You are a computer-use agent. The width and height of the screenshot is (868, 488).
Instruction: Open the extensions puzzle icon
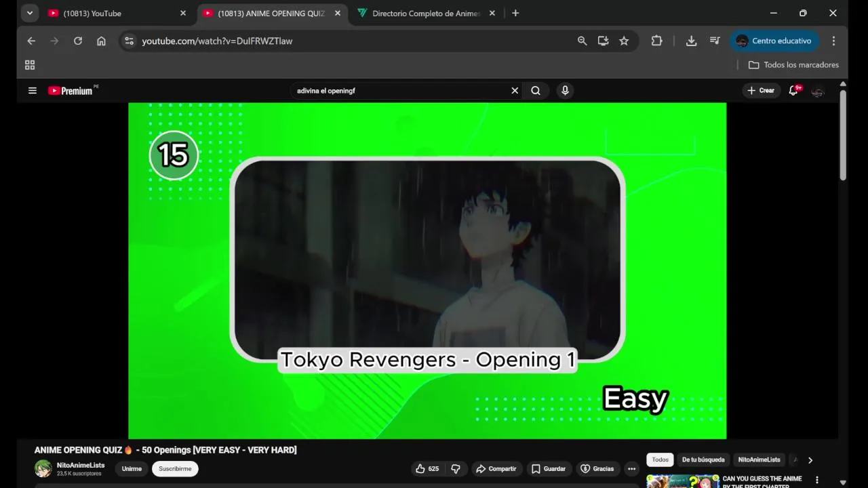tap(656, 41)
